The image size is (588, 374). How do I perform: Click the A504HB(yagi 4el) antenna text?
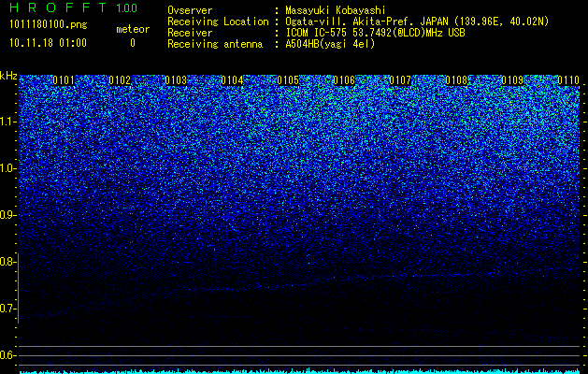[x=330, y=44]
